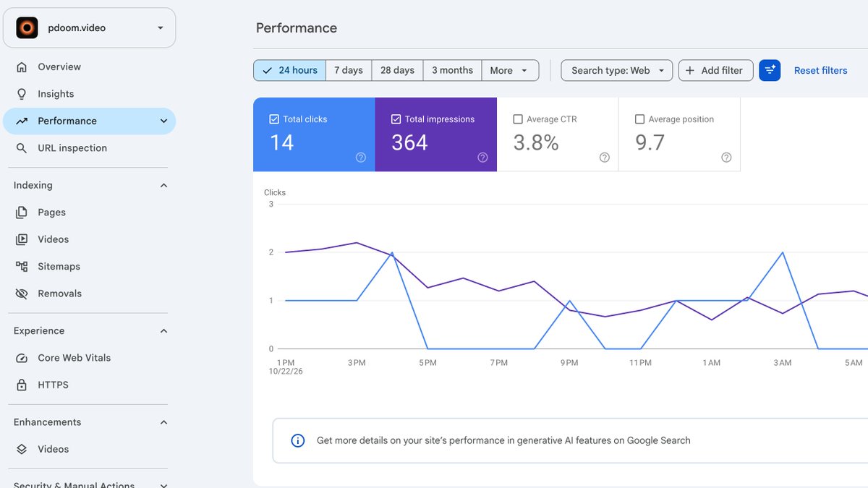Viewport: 868px width, 488px height.
Task: Click the blue filter sparkle icon button
Action: (x=770, y=70)
